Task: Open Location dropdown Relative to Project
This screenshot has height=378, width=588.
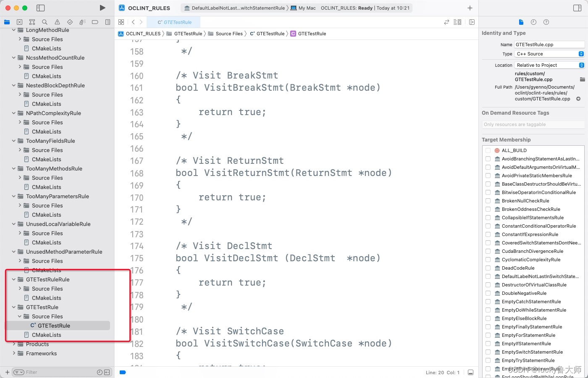Action: click(x=549, y=65)
